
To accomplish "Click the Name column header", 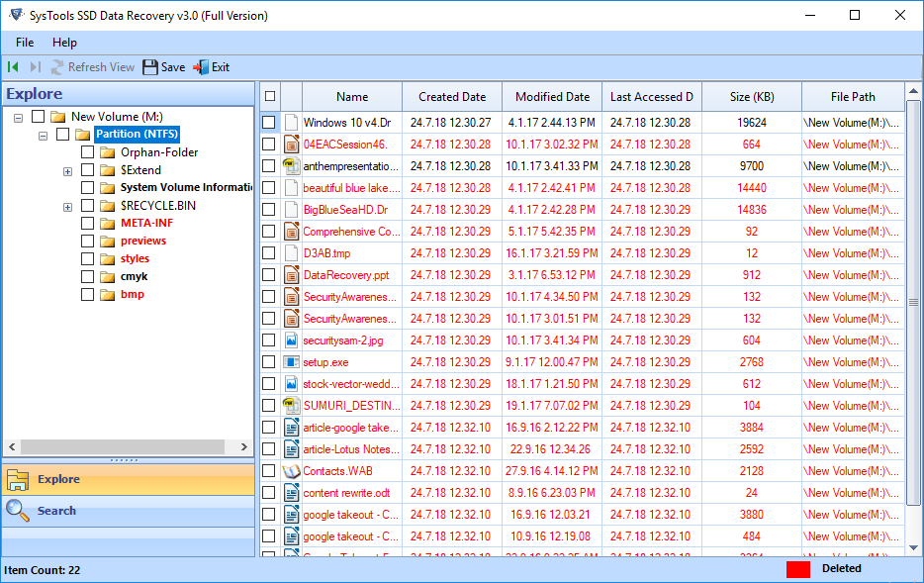I will point(351,95).
